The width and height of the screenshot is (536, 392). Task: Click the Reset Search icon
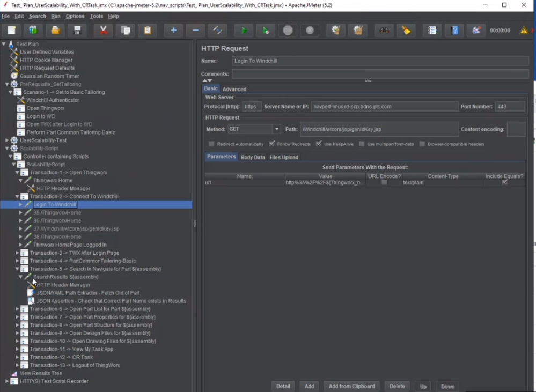click(x=406, y=31)
